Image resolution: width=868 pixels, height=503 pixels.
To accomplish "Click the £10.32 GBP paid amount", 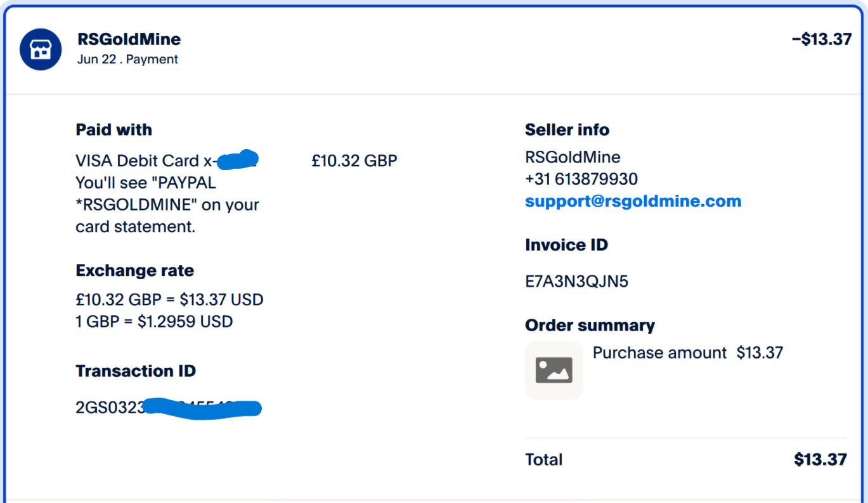I will 354,161.
